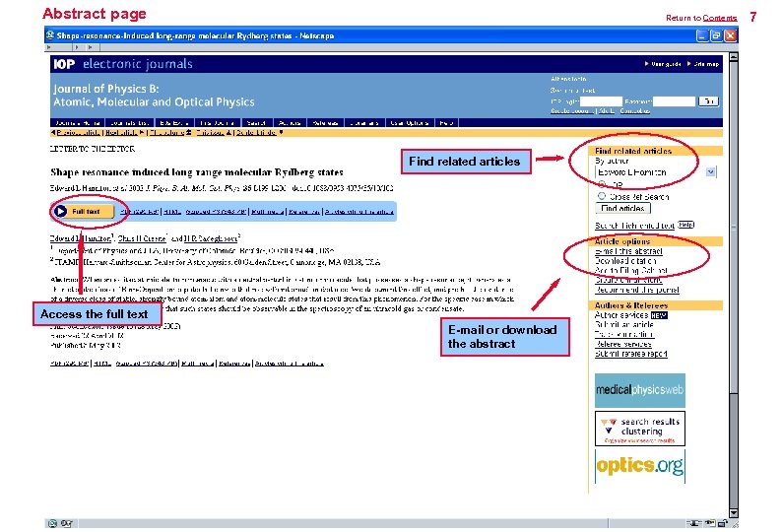
Task: Open the This Journal menu
Action: [217, 123]
